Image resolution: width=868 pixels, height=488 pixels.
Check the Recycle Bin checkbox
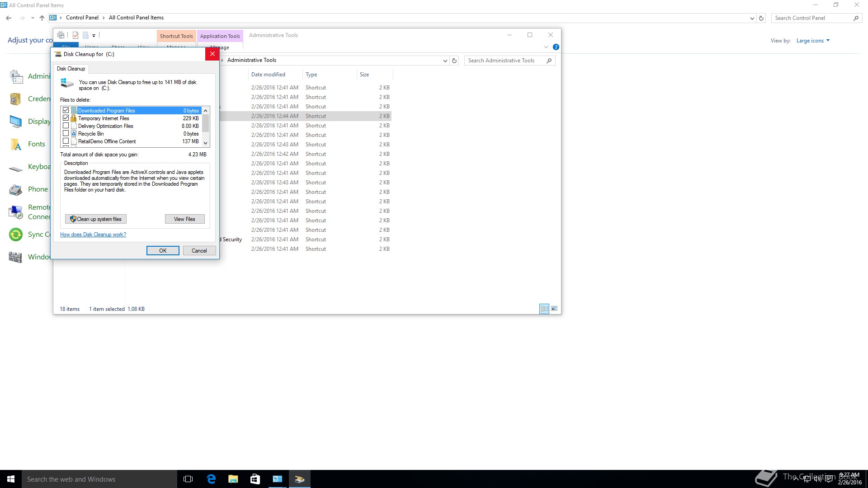click(66, 133)
